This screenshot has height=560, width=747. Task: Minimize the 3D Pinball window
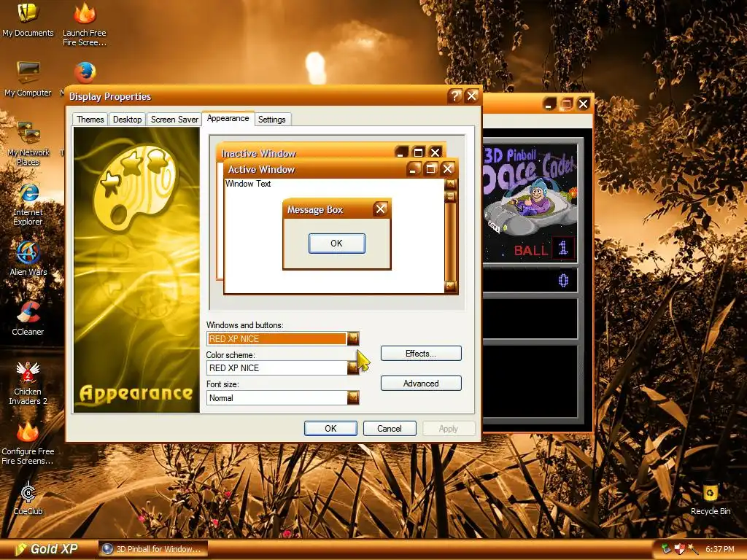pyautogui.click(x=549, y=104)
